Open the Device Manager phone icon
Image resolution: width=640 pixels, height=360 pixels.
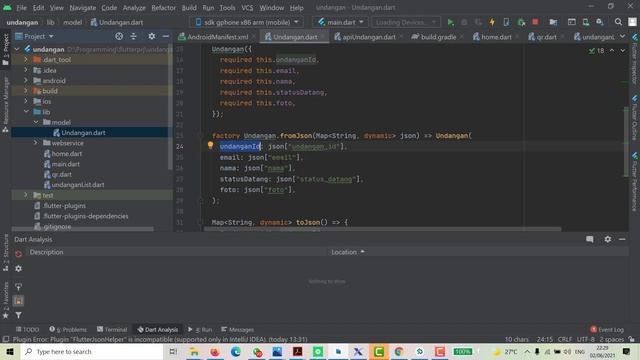[x=586, y=22]
